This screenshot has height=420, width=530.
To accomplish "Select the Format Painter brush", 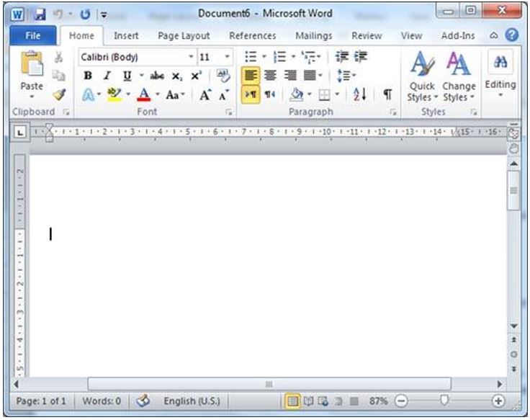I will point(59,94).
